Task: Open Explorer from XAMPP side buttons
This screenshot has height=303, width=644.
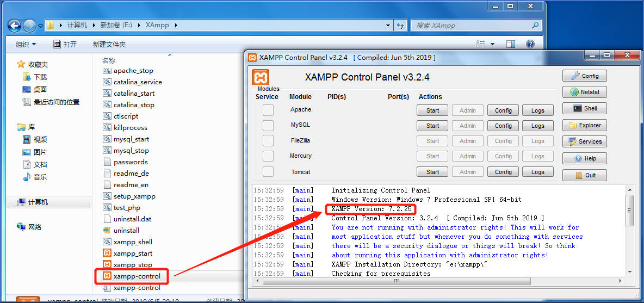Action: [x=584, y=125]
